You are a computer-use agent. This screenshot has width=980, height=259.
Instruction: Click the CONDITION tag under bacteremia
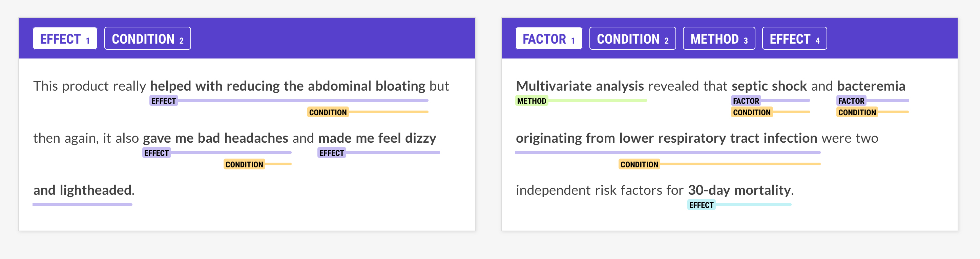pos(857,112)
